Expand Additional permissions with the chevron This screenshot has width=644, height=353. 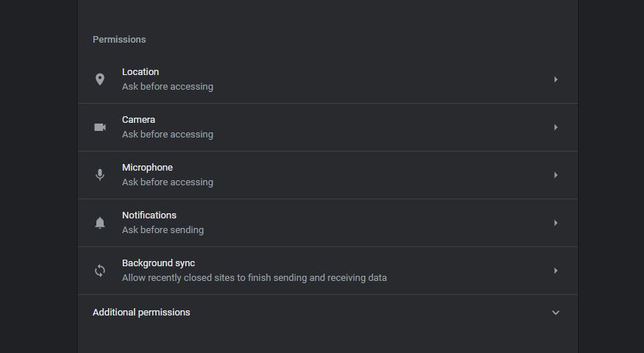click(x=556, y=313)
